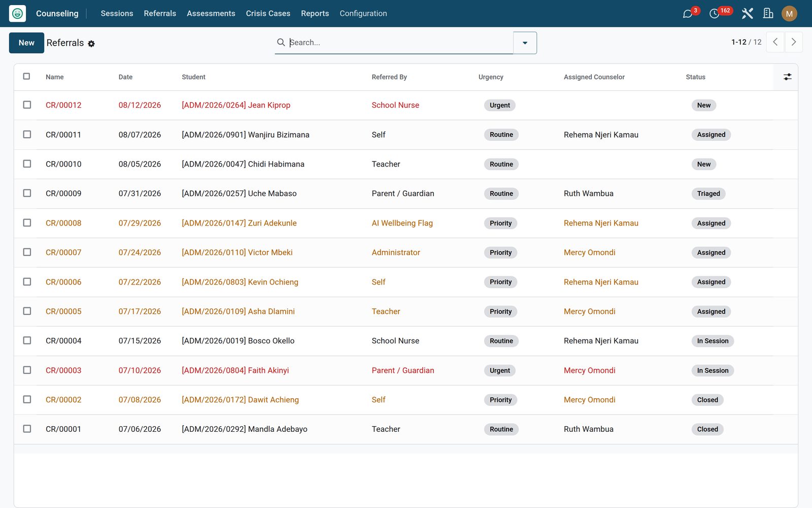The height and width of the screenshot is (508, 812).
Task: Click the AI Wellbeing Flag cell
Action: tap(402, 223)
